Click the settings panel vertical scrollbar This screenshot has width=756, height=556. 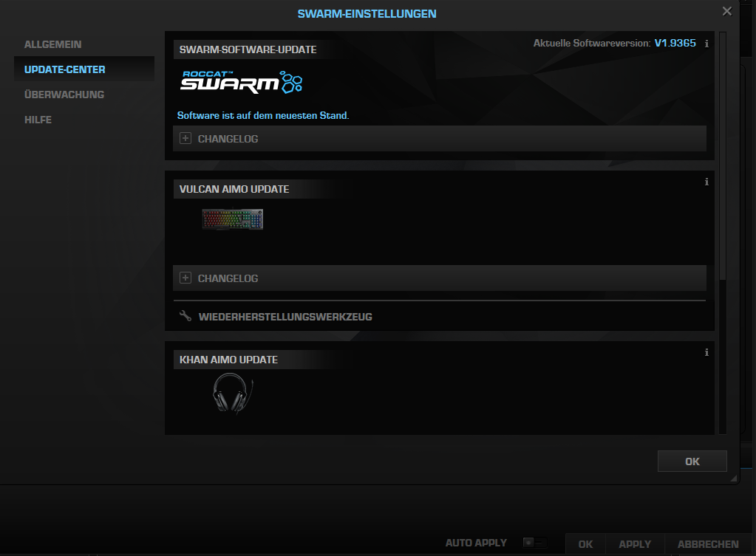coord(722,156)
